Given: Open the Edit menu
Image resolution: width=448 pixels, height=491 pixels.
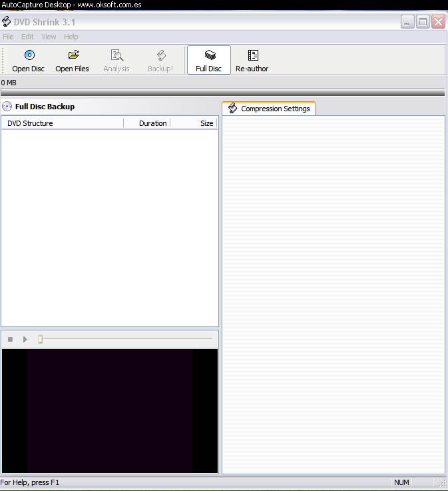Looking at the screenshot, I should [x=27, y=37].
